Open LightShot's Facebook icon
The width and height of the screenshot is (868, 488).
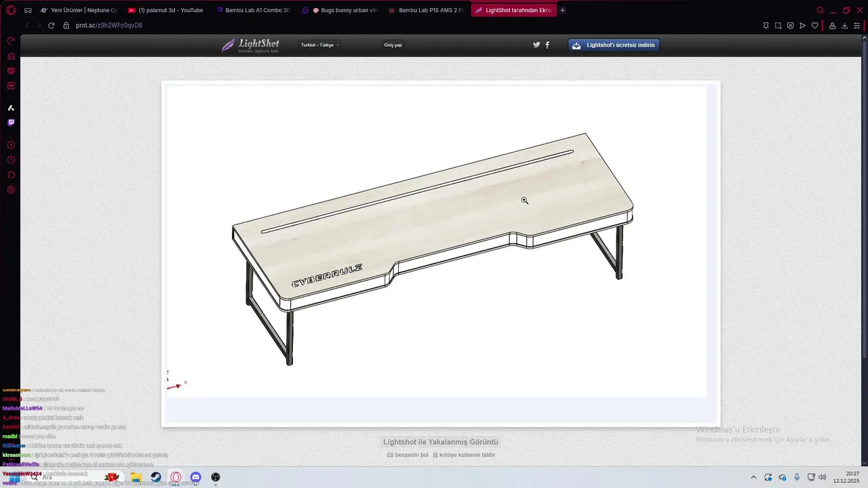[547, 45]
